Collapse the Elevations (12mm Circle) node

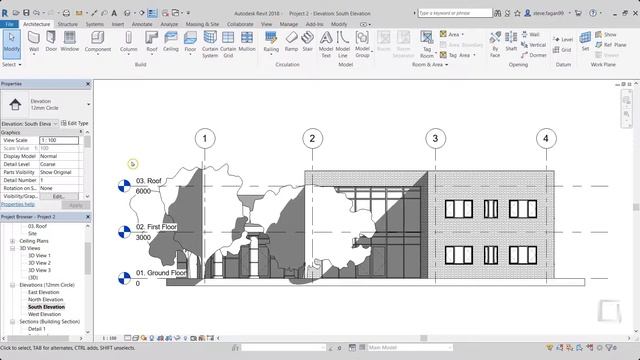(13, 285)
